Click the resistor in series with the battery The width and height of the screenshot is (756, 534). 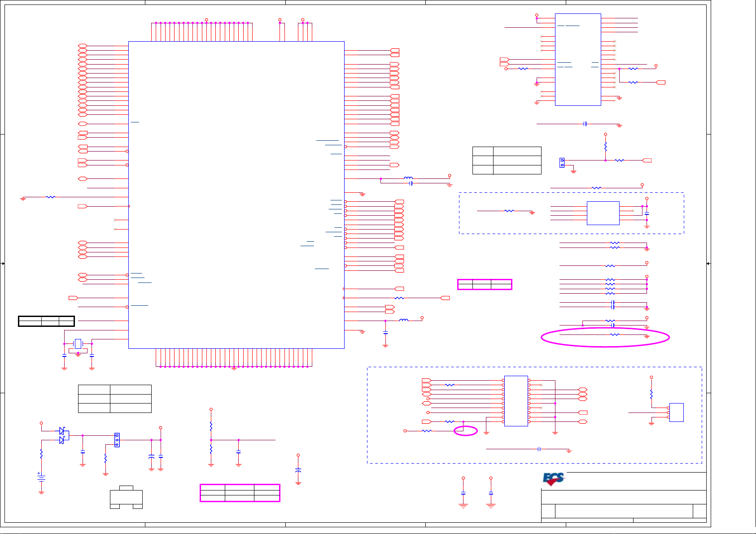41,454
